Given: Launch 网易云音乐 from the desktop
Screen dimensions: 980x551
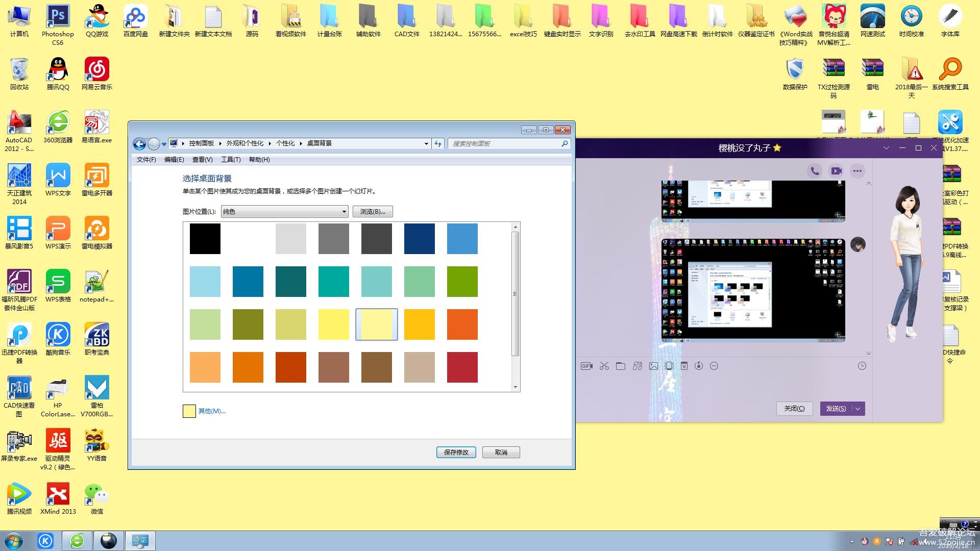Looking at the screenshot, I should pyautogui.click(x=96, y=73).
